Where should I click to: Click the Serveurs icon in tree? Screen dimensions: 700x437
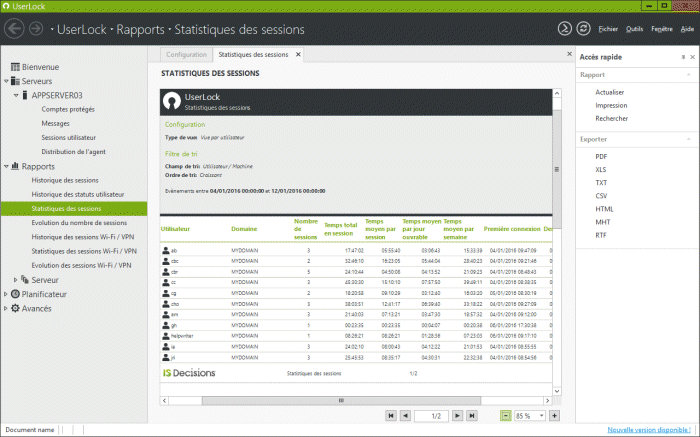coord(15,81)
